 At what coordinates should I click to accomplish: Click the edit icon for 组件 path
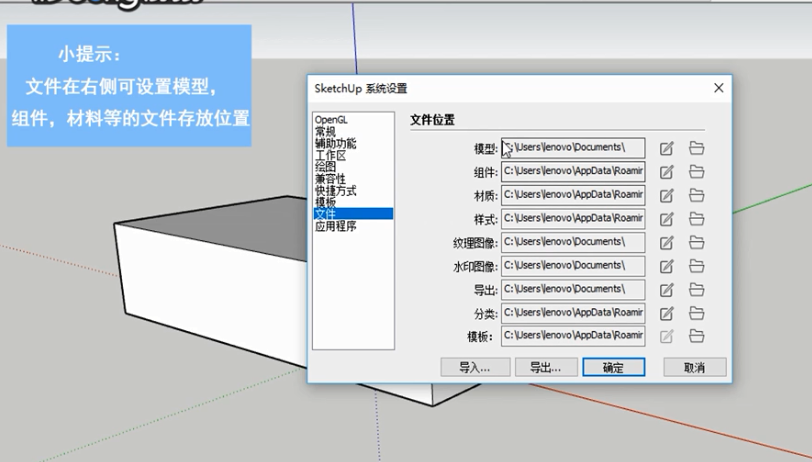[x=666, y=172]
